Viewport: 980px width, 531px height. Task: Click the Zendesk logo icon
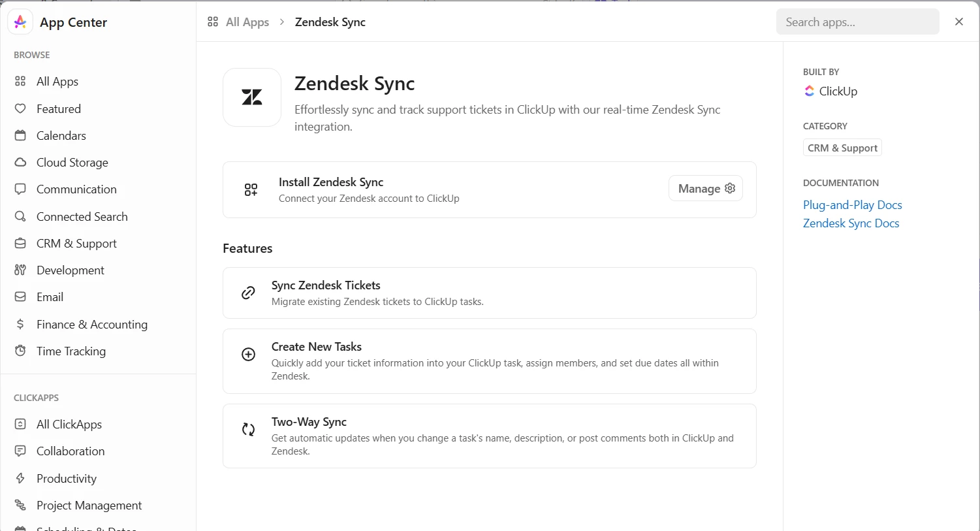(252, 97)
